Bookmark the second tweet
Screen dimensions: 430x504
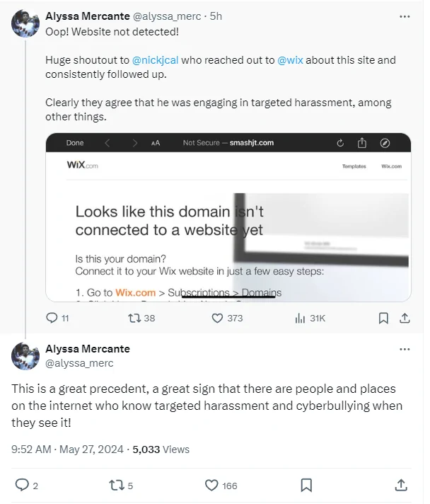(306, 485)
